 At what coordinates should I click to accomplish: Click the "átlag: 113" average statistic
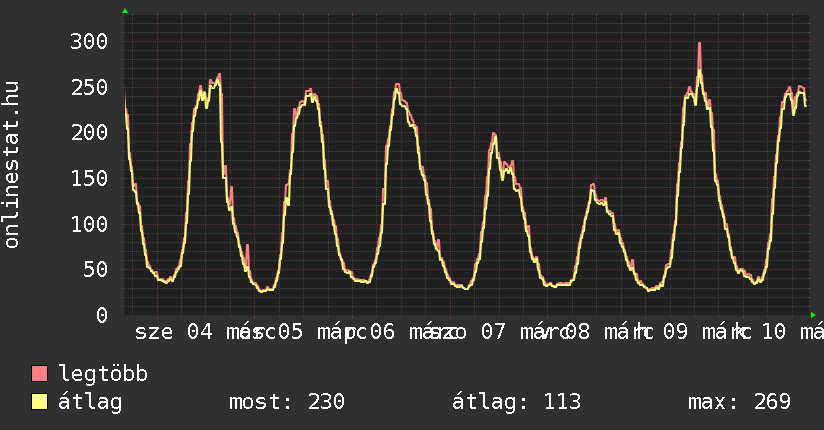pos(517,402)
